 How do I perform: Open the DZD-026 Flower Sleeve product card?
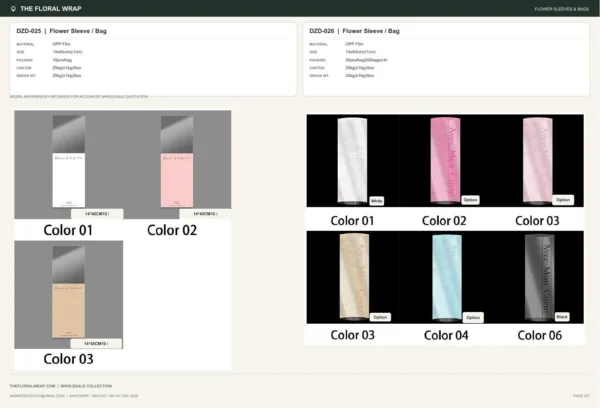click(x=446, y=59)
